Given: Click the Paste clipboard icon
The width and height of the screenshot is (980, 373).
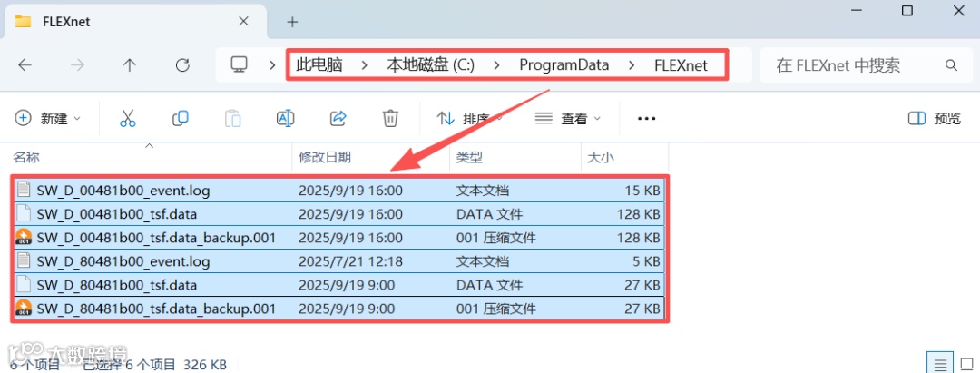Looking at the screenshot, I should point(232,118).
